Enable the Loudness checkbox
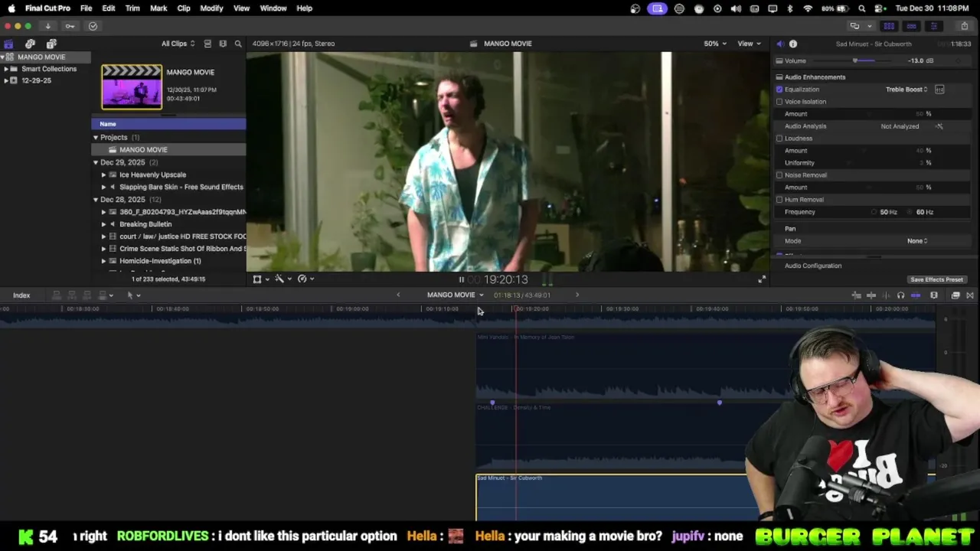The height and width of the screenshot is (551, 980). pos(779,139)
